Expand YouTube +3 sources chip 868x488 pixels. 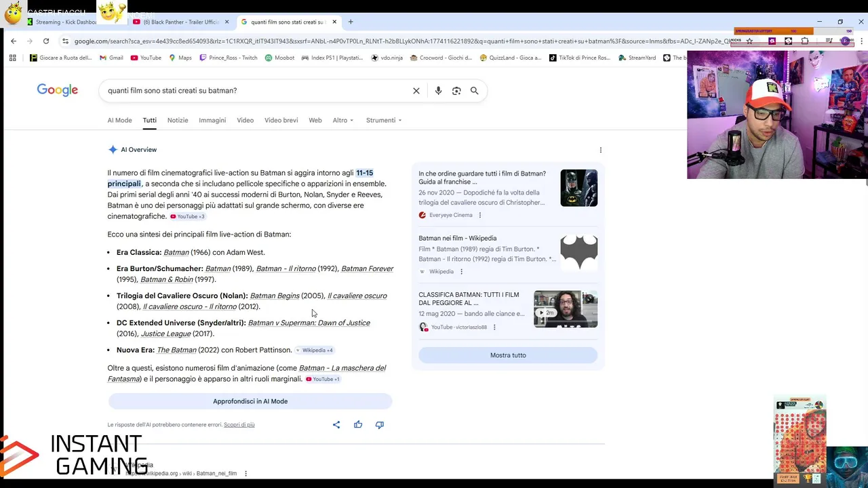point(187,216)
